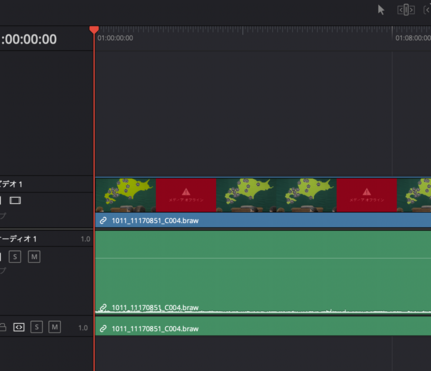
Task: Toggle auto track selector on the lower audio track
Action: point(19,327)
